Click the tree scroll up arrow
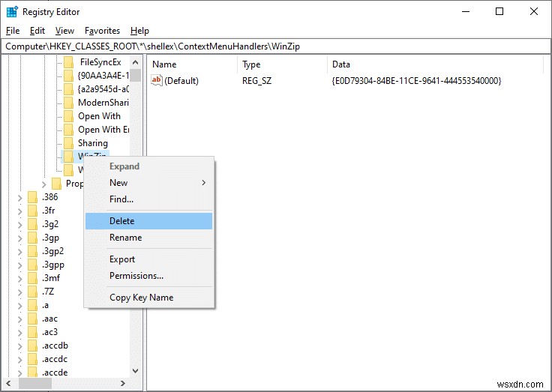 (x=135, y=63)
